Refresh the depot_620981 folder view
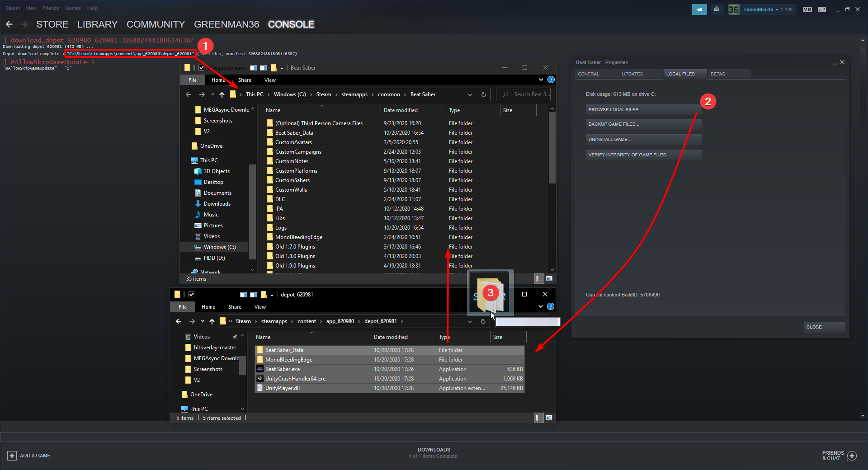The height and width of the screenshot is (470, 868). pyautogui.click(x=483, y=321)
